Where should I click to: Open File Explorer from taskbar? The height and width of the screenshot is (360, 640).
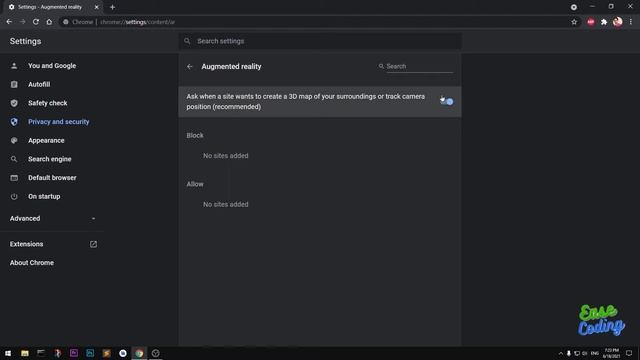tap(25, 353)
